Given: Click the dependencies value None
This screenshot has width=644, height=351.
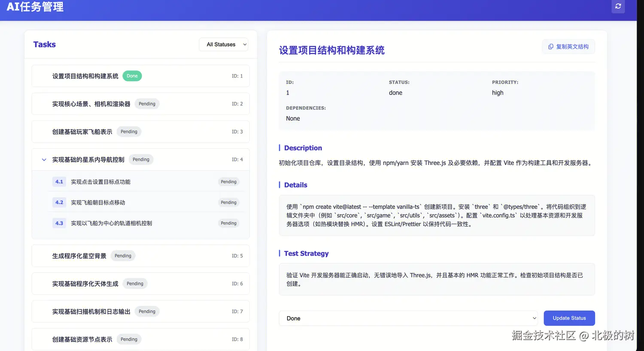Looking at the screenshot, I should [x=293, y=119].
